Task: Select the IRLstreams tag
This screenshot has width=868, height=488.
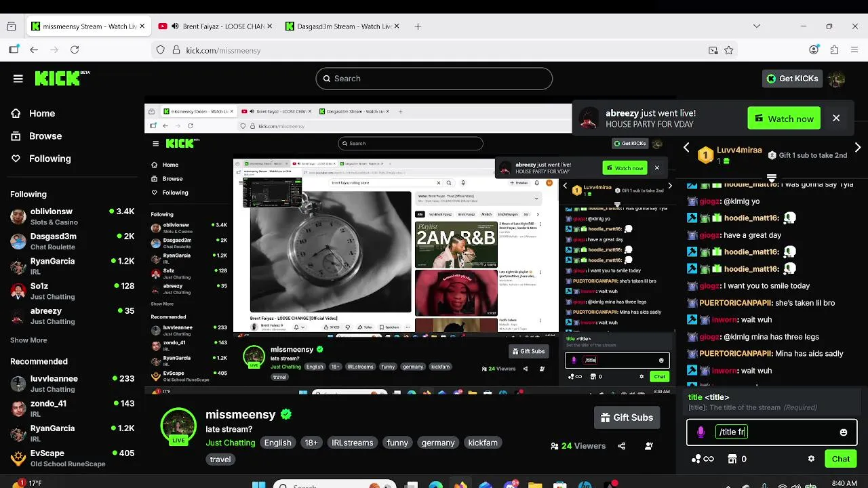Action: click(352, 443)
